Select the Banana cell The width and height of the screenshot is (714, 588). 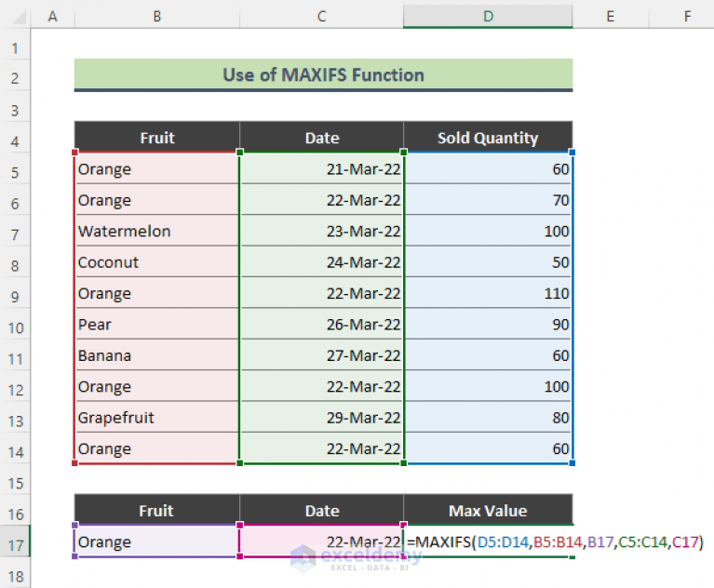pyautogui.click(x=157, y=355)
